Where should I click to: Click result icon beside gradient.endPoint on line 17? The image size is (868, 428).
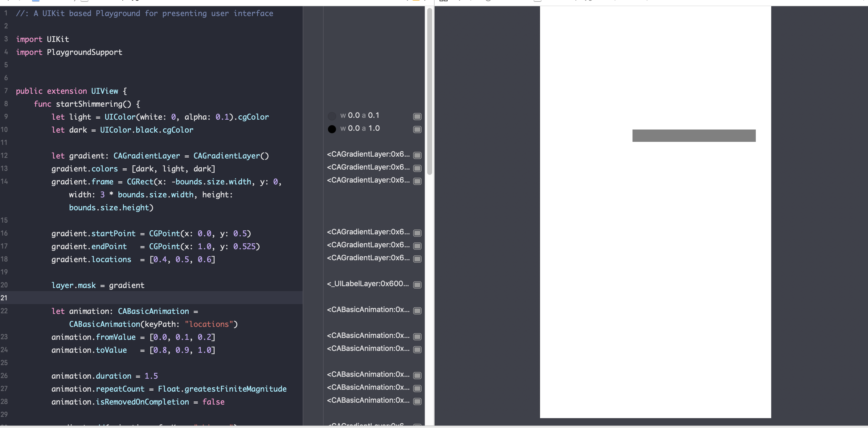click(417, 246)
